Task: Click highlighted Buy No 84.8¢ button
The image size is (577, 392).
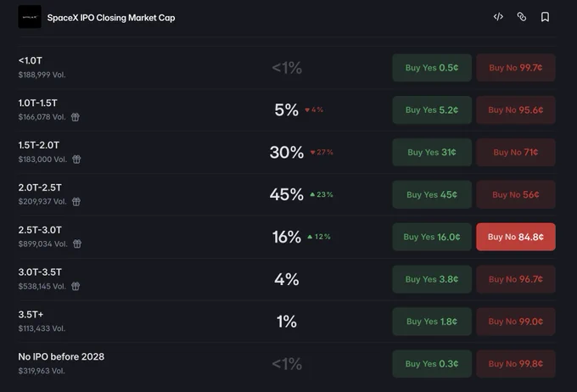Action: click(x=516, y=237)
